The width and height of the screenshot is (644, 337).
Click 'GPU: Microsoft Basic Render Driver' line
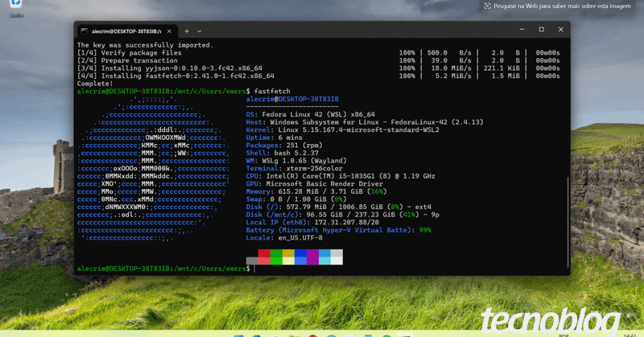click(314, 184)
